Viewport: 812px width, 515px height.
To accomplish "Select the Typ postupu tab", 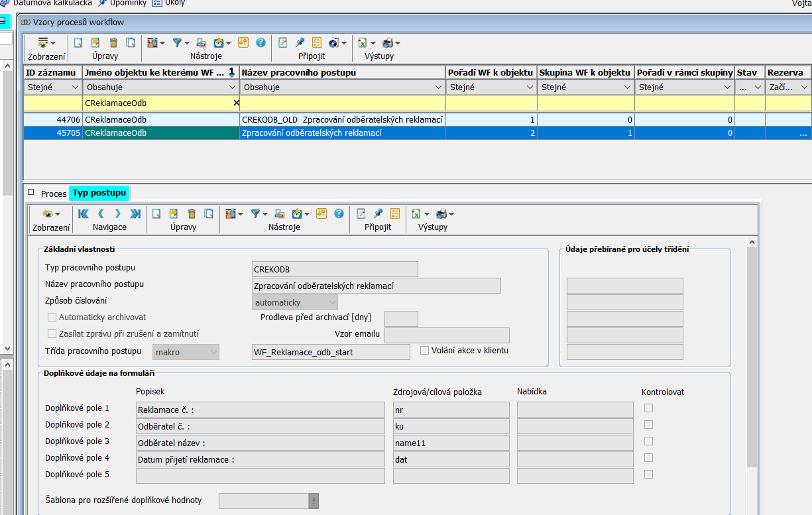I will pyautogui.click(x=99, y=193).
